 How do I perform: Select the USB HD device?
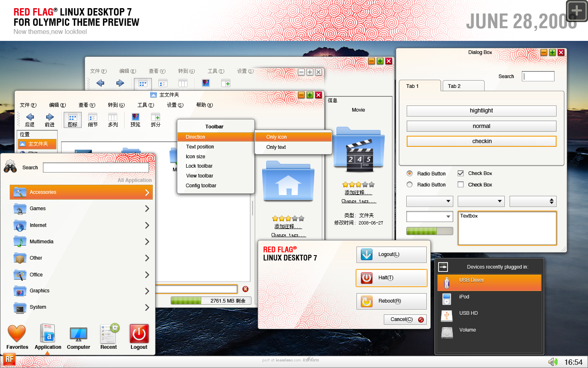pyautogui.click(x=489, y=315)
